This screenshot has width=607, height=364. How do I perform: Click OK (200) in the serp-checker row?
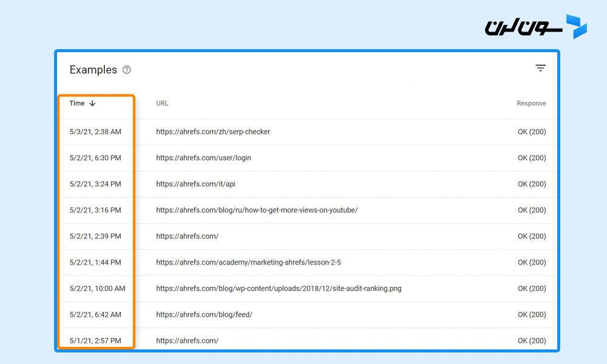[x=532, y=132]
